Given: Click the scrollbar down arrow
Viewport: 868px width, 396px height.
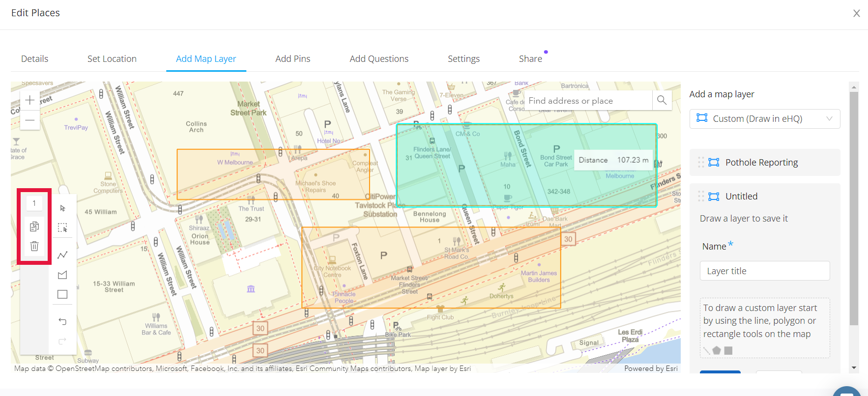Looking at the screenshot, I should [x=854, y=368].
